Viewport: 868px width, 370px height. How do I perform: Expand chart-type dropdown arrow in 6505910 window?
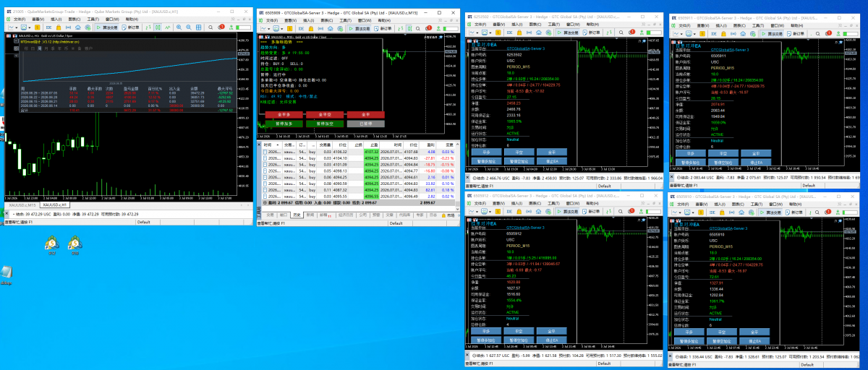(x=680, y=212)
